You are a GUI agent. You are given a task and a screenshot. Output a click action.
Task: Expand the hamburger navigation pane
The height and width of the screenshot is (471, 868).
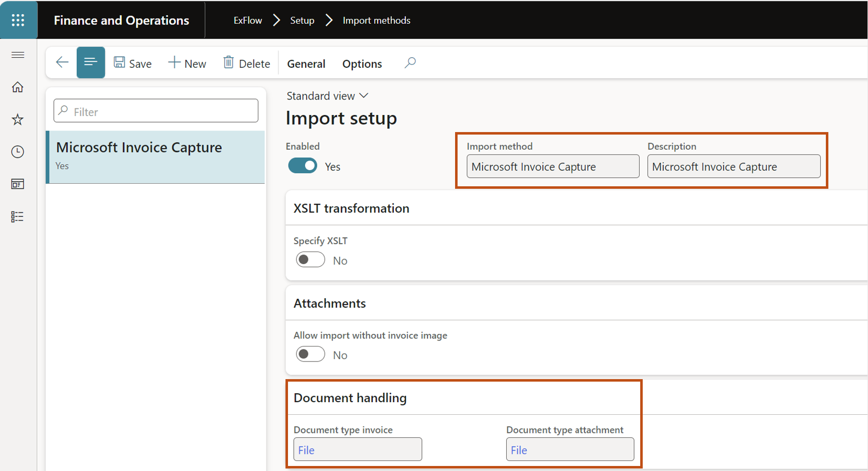pos(18,55)
